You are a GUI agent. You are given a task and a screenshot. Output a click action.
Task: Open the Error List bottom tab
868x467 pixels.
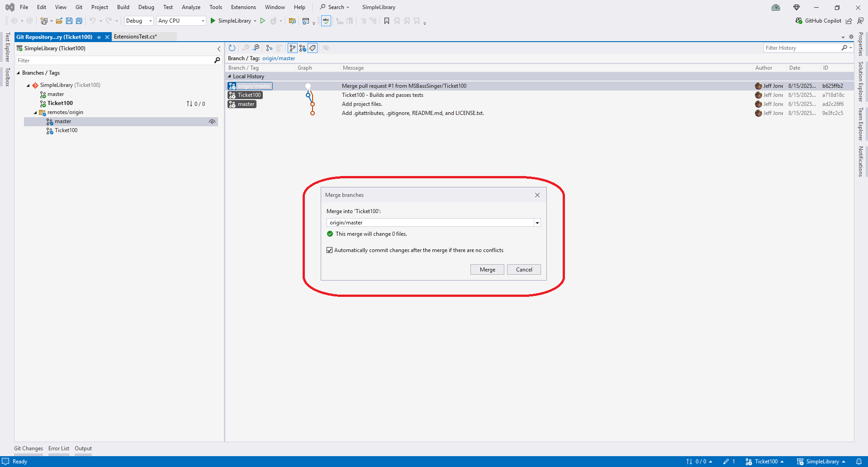[x=59, y=448]
